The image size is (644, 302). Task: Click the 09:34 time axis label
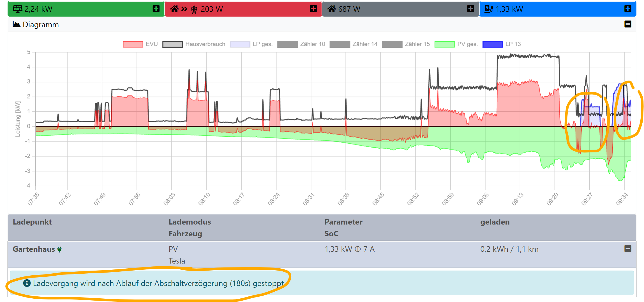pyautogui.click(x=622, y=199)
